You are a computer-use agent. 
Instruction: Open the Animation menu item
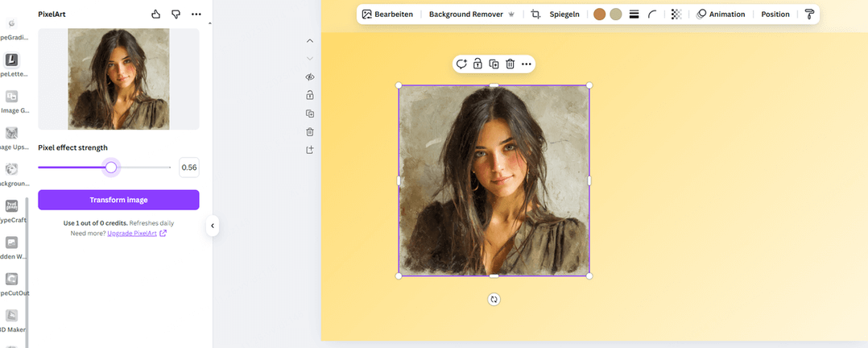point(721,14)
